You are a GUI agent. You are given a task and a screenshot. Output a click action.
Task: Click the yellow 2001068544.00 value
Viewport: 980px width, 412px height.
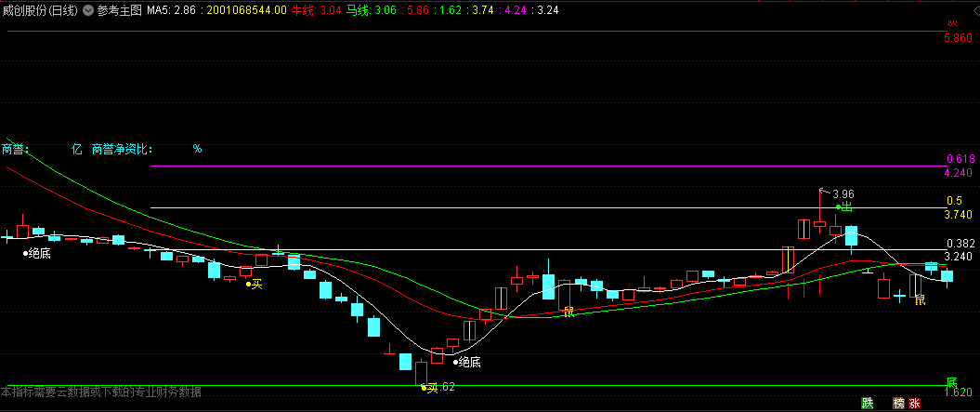246,10
